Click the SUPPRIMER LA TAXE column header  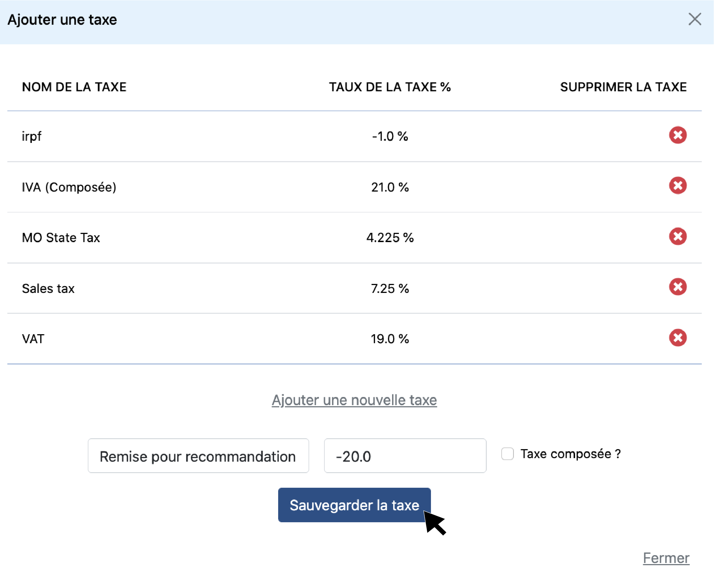(x=623, y=87)
